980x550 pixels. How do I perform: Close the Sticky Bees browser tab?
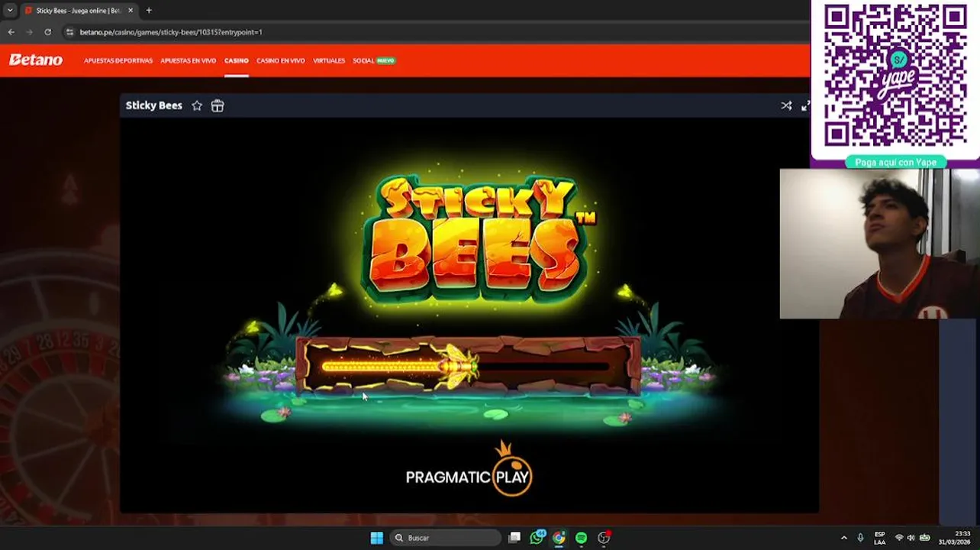pyautogui.click(x=131, y=11)
